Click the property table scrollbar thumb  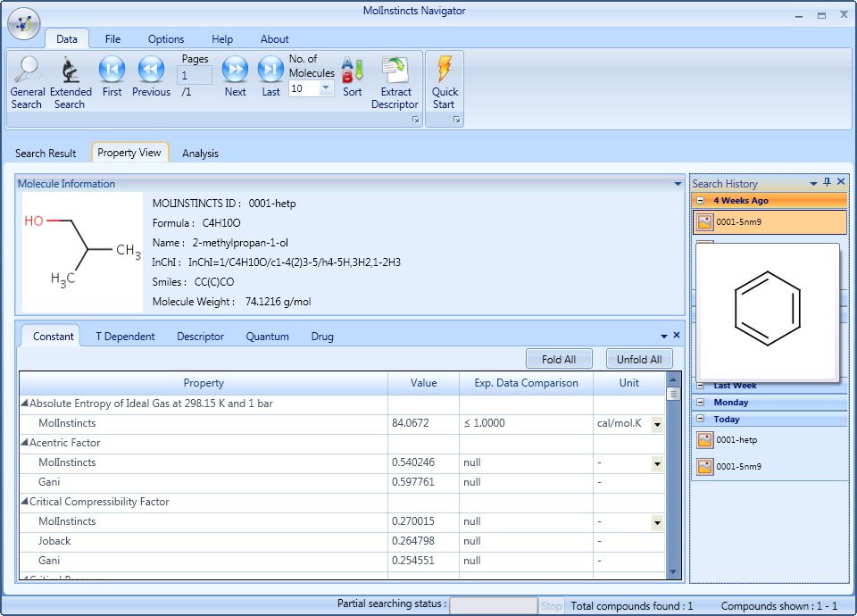[x=673, y=394]
